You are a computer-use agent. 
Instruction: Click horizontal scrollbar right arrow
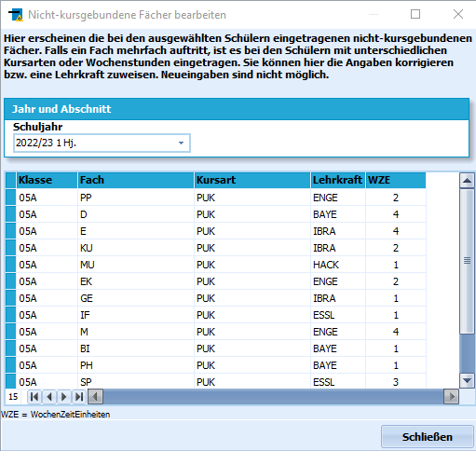click(x=451, y=397)
